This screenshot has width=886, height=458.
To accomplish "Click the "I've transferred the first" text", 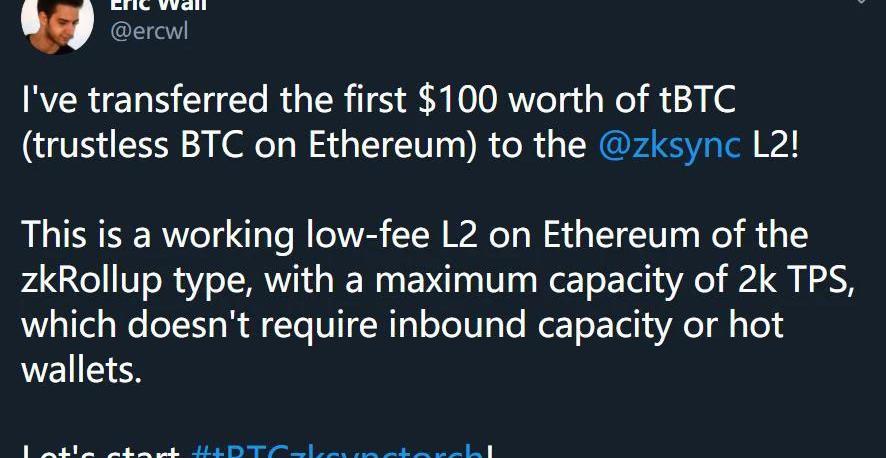I will tap(214, 100).
